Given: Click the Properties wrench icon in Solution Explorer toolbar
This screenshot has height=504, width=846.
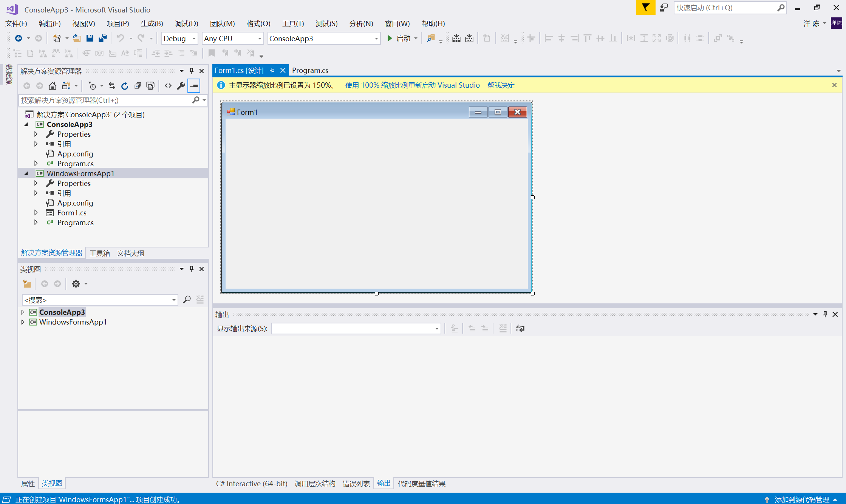Looking at the screenshot, I should pyautogui.click(x=181, y=86).
